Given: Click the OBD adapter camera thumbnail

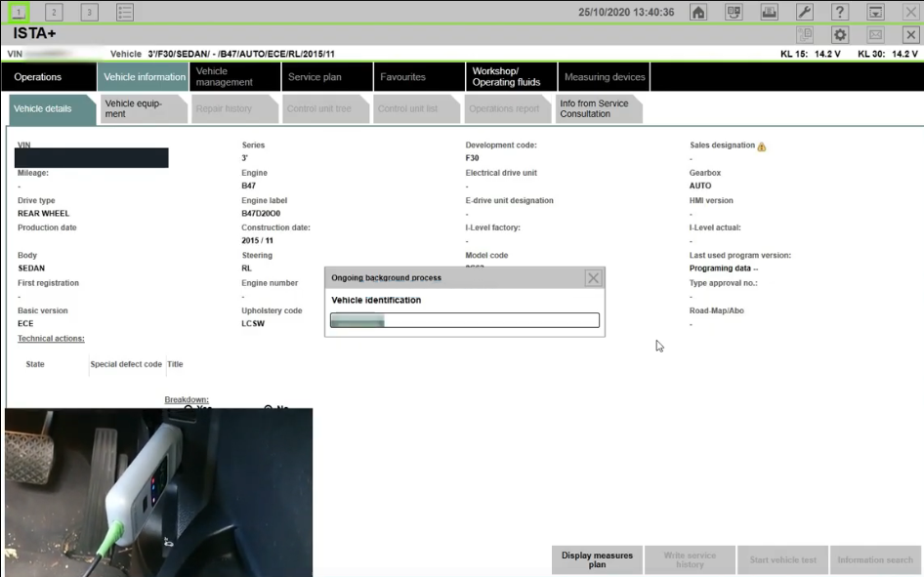Looking at the screenshot, I should (159, 492).
